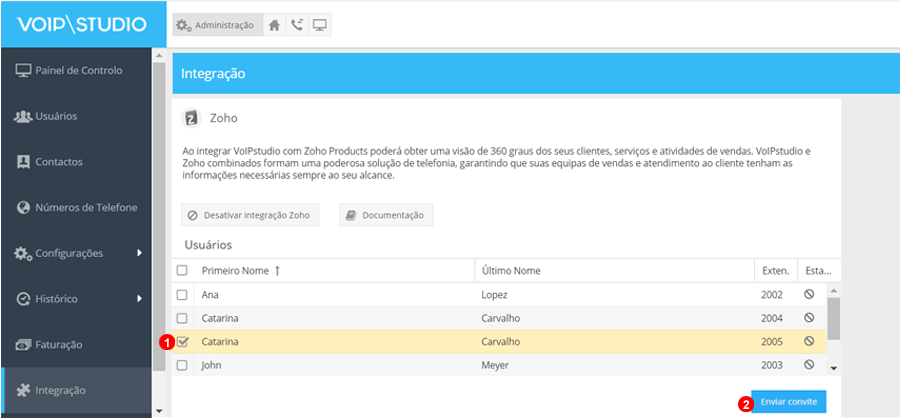This screenshot has height=418, width=900.
Task: Check the box for John Meyer
Action: tap(182, 365)
